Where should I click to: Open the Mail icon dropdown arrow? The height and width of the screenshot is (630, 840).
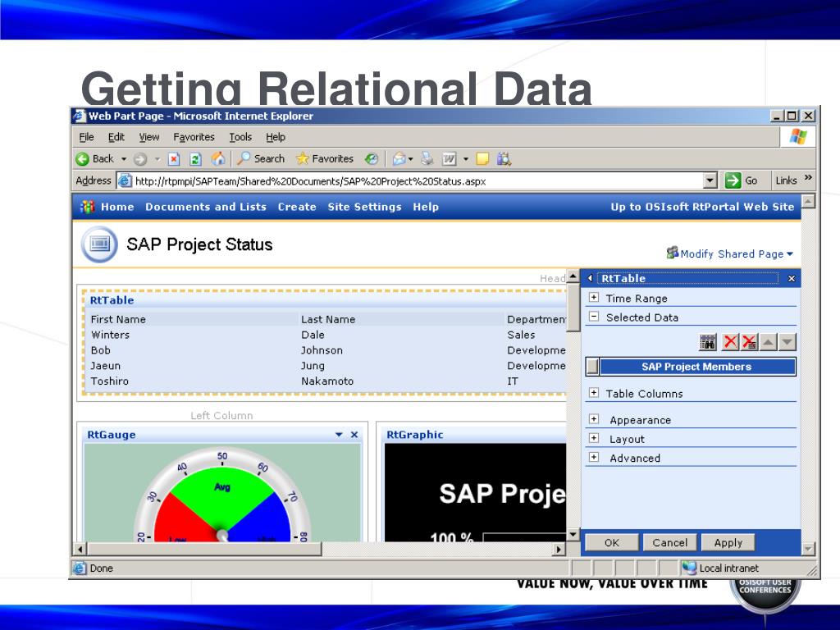coord(411,159)
